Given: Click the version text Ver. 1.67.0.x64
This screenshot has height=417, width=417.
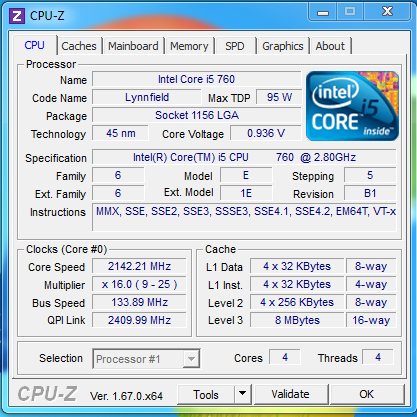Looking at the screenshot, I should pos(126,396).
